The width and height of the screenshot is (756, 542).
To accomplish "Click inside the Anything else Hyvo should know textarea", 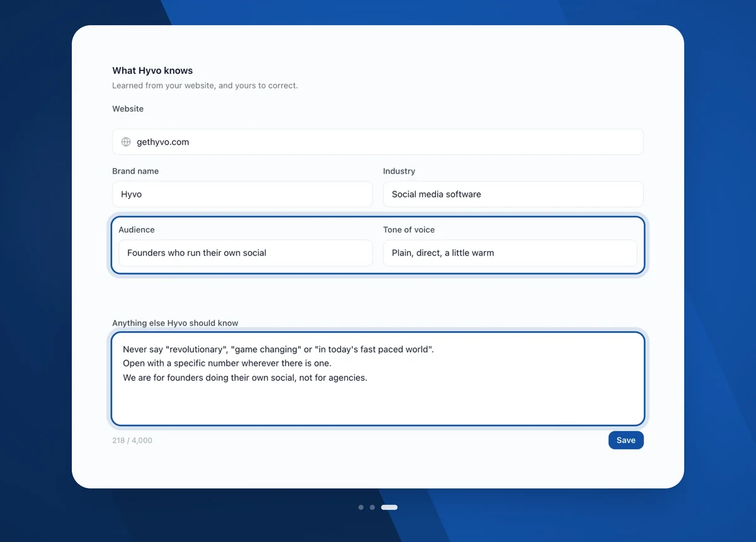I will click(378, 379).
